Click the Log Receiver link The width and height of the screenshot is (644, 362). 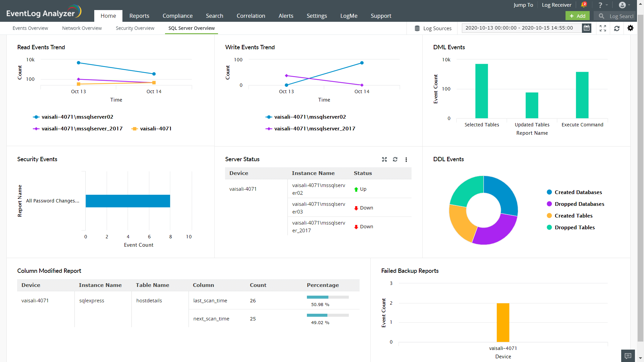click(556, 5)
